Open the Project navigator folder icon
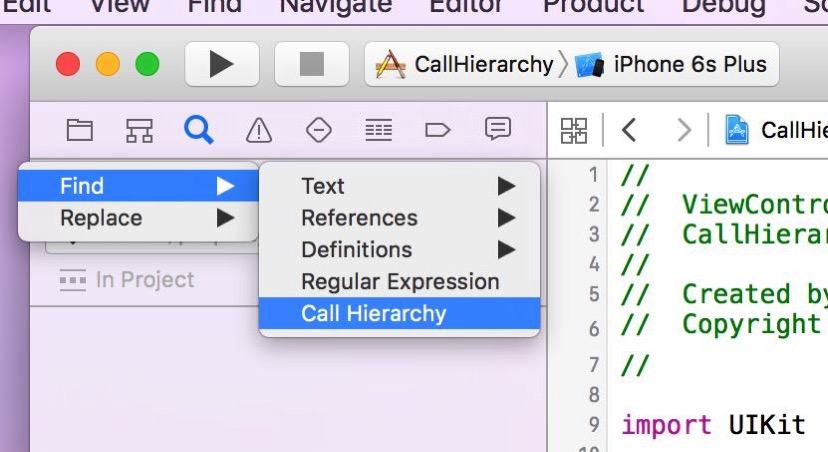Image resolution: width=828 pixels, height=452 pixels. point(80,130)
